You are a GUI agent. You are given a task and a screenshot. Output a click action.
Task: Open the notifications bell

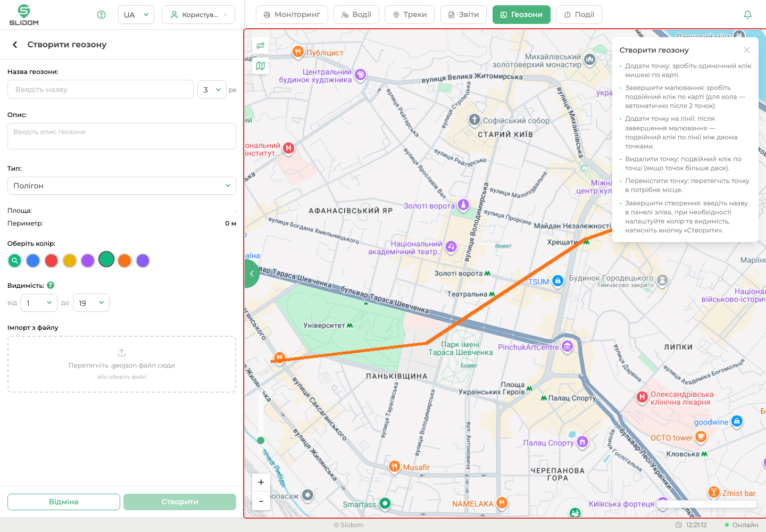click(x=747, y=15)
